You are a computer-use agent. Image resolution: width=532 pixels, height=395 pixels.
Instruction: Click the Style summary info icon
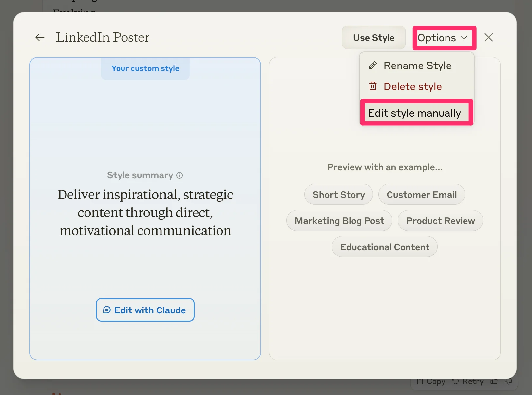click(180, 175)
